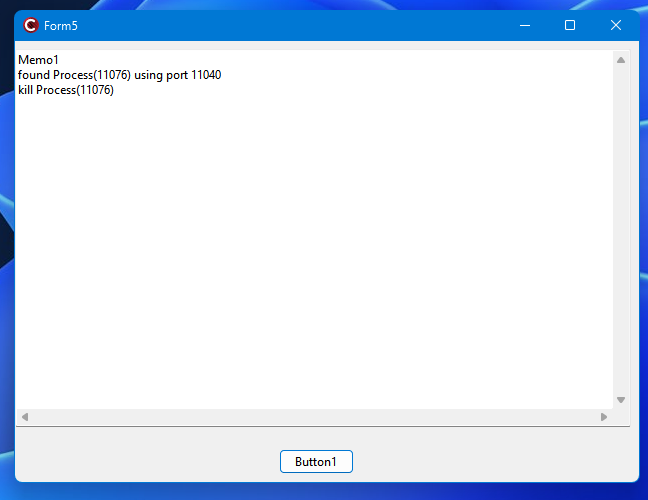This screenshot has width=648, height=500.
Task: Click the Form5 title text
Action: pyautogui.click(x=61, y=26)
